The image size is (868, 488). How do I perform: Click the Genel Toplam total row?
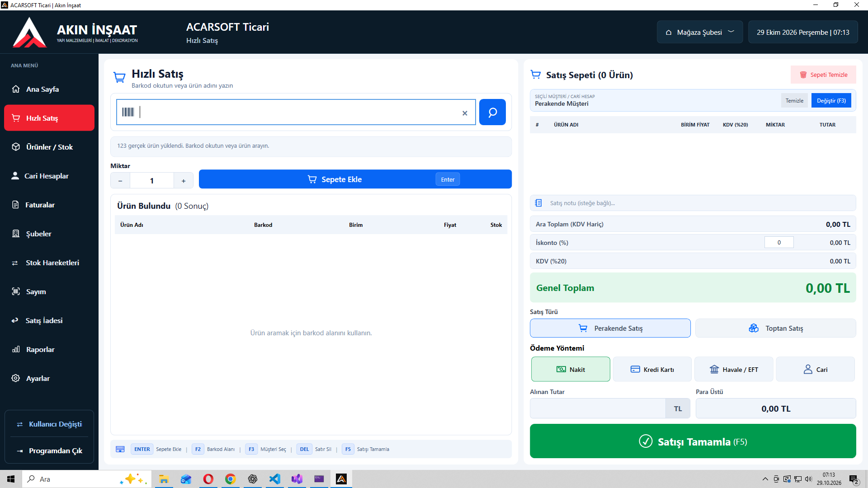[693, 288]
